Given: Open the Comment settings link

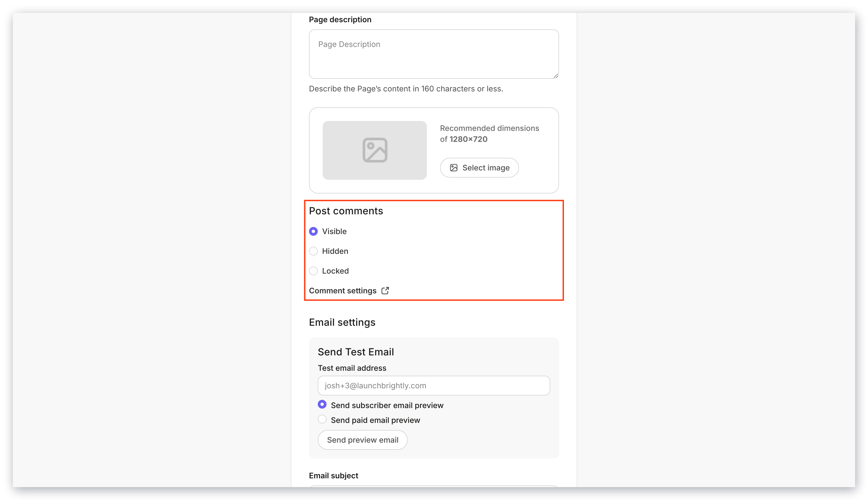Looking at the screenshot, I should point(349,291).
